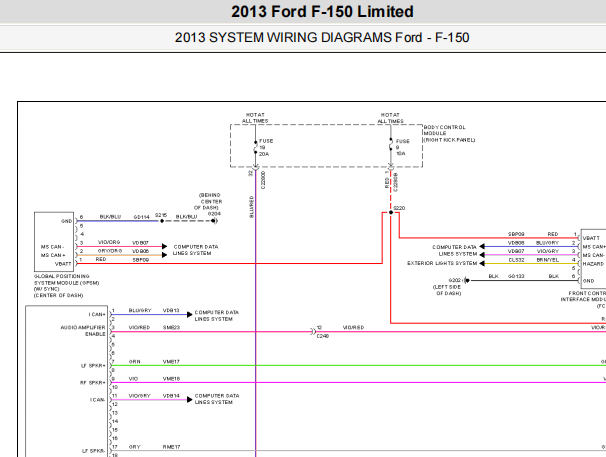This screenshot has width=606, height=457.
Task: Select the 'FRONT CONTROL INTERFACE MODULE' caption
Action: (x=584, y=296)
